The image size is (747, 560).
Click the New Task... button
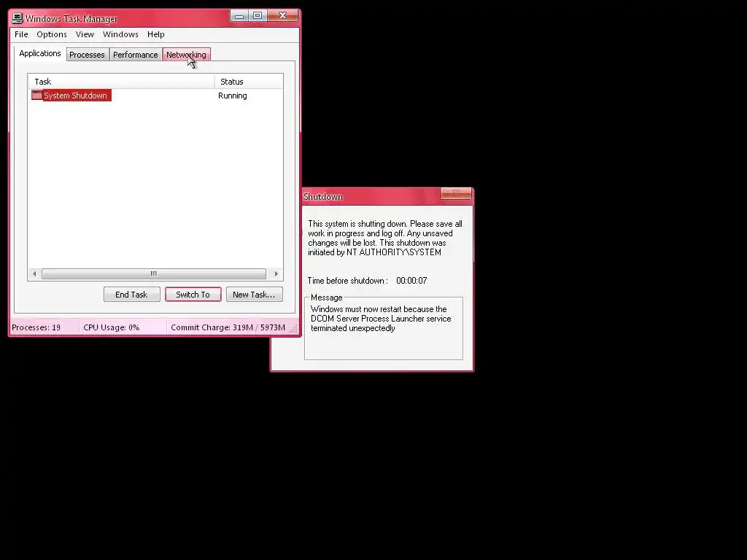(x=254, y=295)
